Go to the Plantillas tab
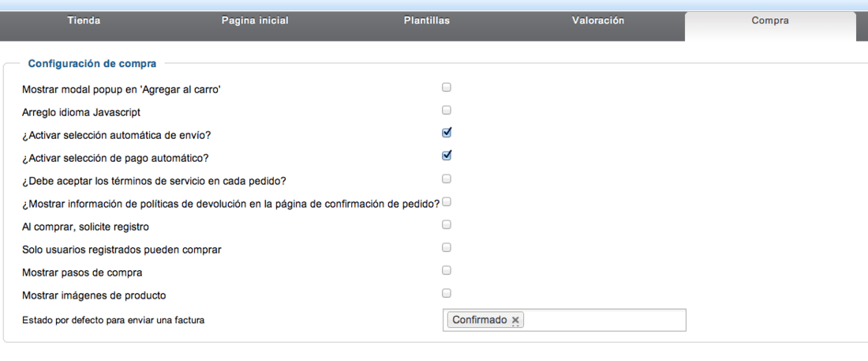 click(427, 21)
